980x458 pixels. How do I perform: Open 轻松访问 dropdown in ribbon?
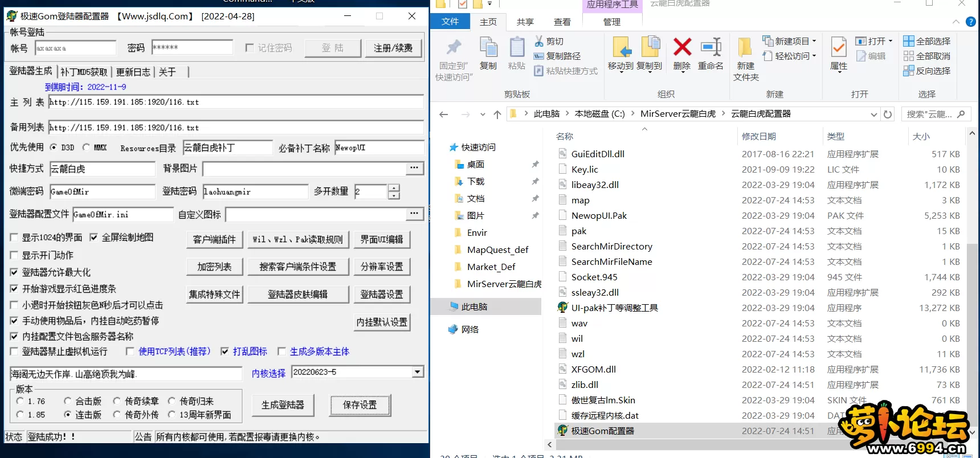[814, 56]
